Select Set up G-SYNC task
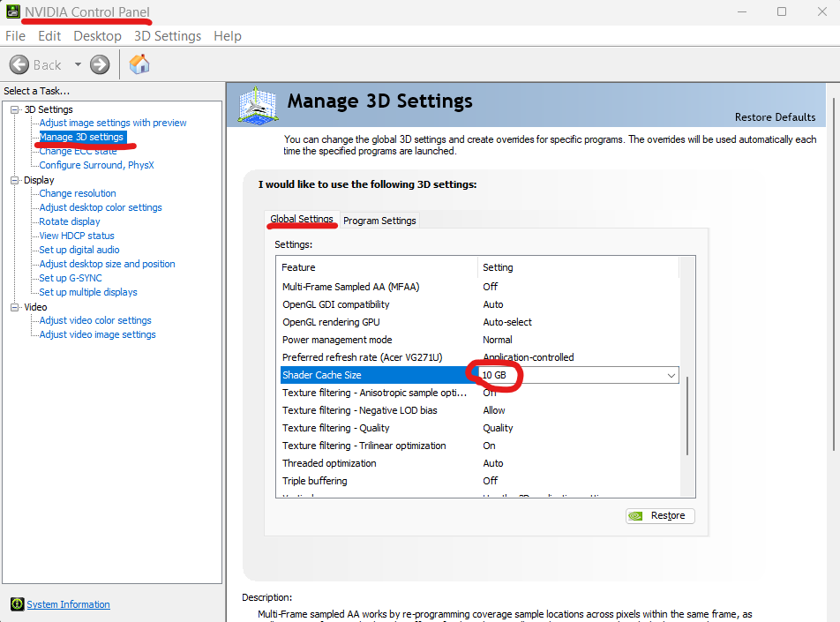840x622 pixels. (x=71, y=278)
